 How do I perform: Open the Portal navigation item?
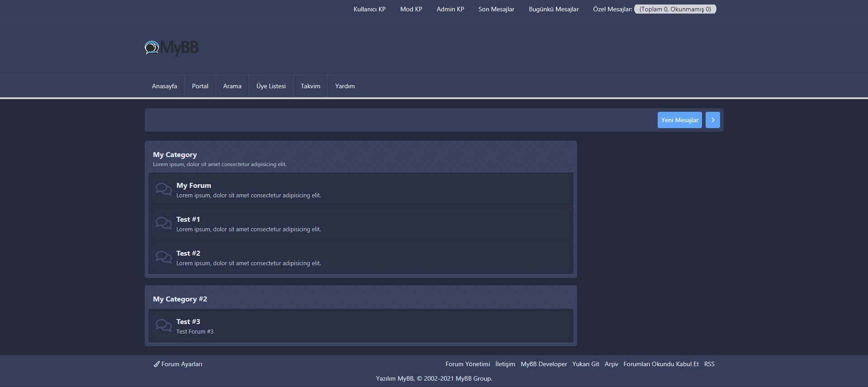200,86
